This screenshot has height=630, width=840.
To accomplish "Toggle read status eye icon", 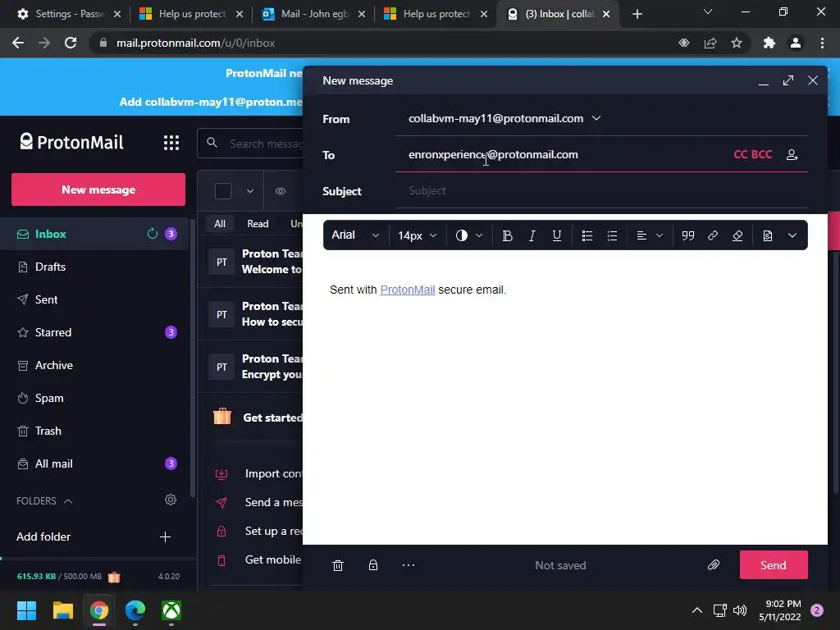I will pyautogui.click(x=281, y=191).
